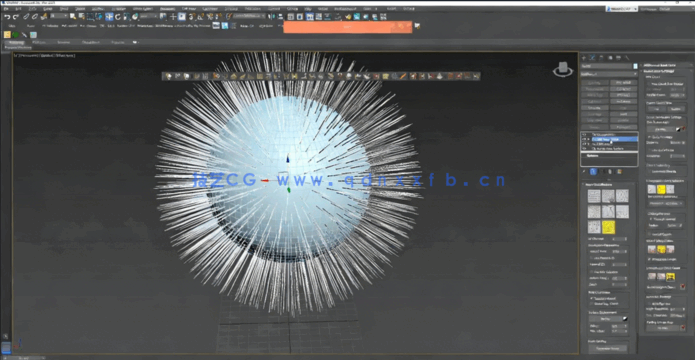Viewport: 695px width, 360px height.
Task: Click the black-and-white swatch in left rollout
Action: [625, 319]
